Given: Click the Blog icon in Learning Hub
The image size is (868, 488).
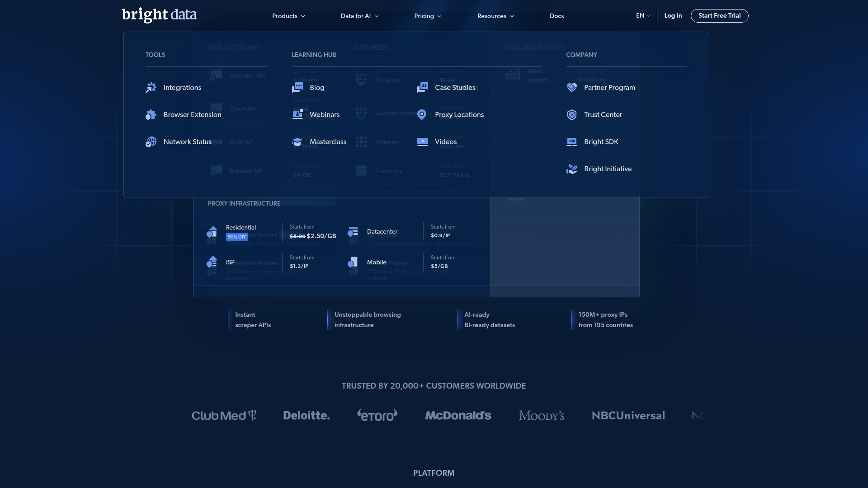Looking at the screenshot, I should 298,87.
